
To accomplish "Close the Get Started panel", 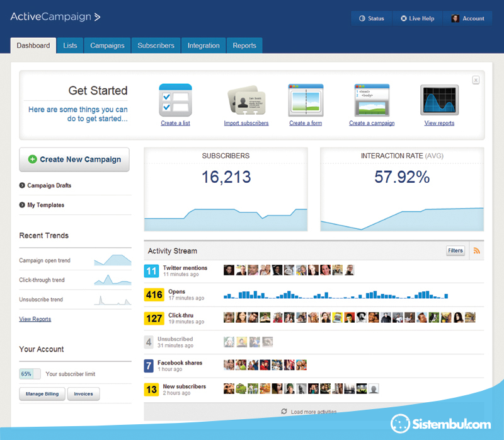I will point(476,80).
